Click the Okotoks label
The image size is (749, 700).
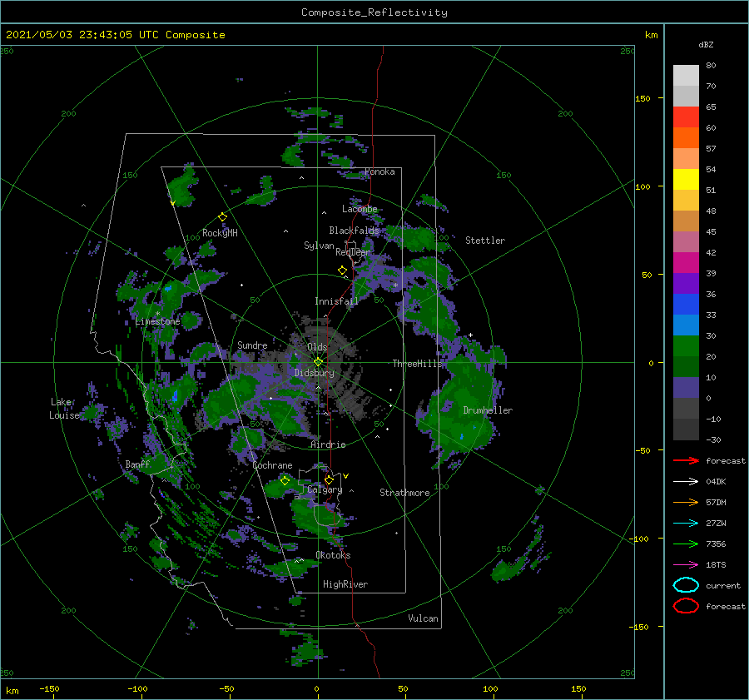tap(333, 555)
